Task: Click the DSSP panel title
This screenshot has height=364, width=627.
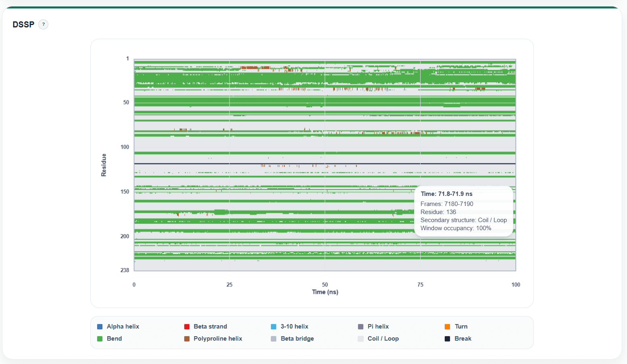Action: pos(23,25)
